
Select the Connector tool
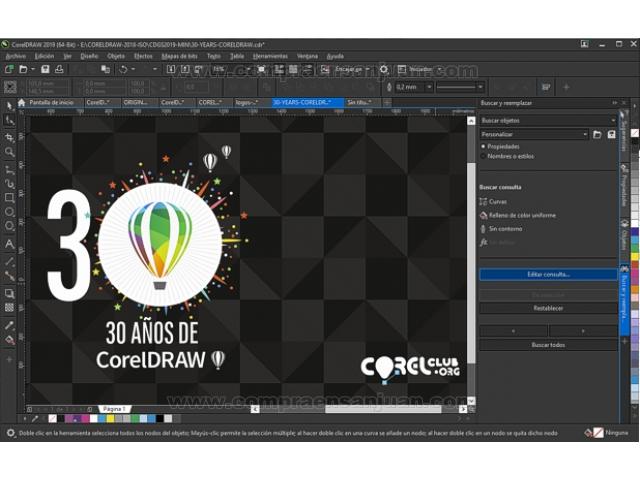coord(9,276)
